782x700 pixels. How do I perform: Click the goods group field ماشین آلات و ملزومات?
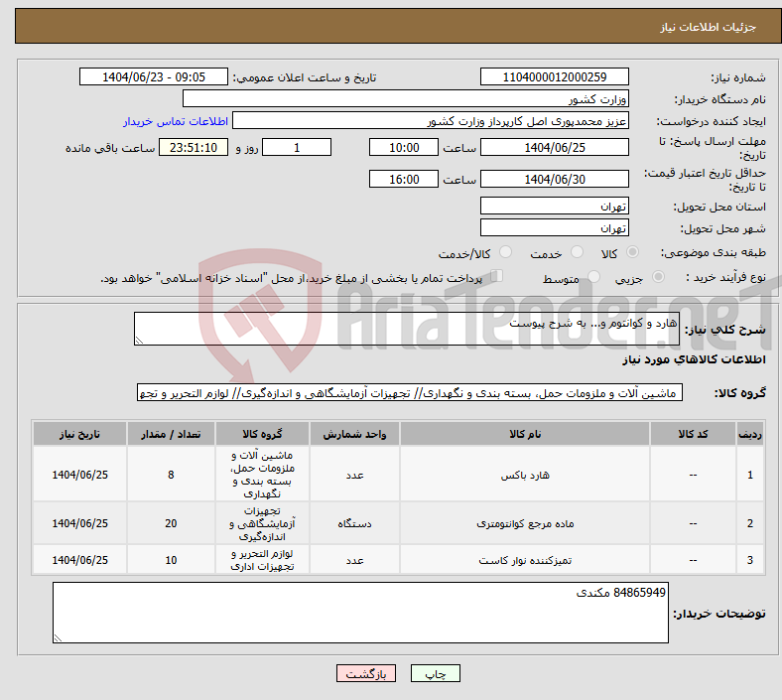410,392
